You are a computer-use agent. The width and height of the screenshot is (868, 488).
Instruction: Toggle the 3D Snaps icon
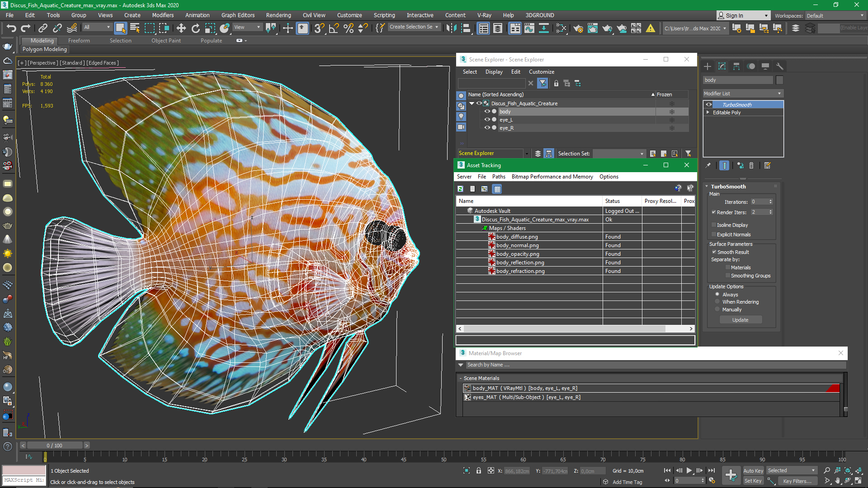pyautogui.click(x=319, y=28)
